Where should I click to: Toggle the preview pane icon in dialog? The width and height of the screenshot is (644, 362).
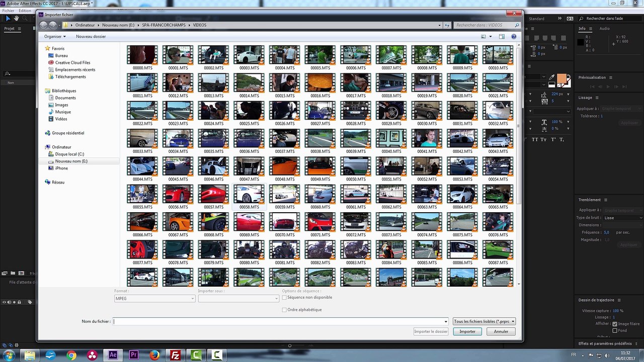[502, 37]
